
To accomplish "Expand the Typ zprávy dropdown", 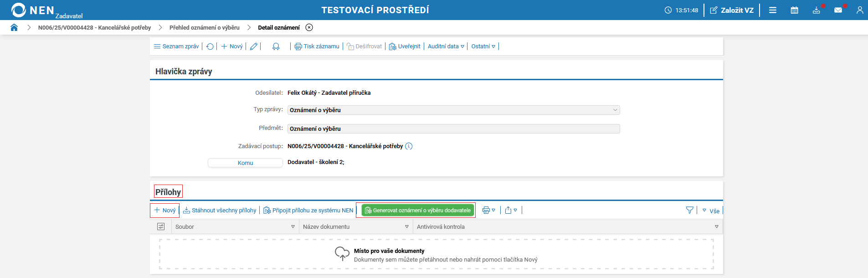I will coord(615,110).
